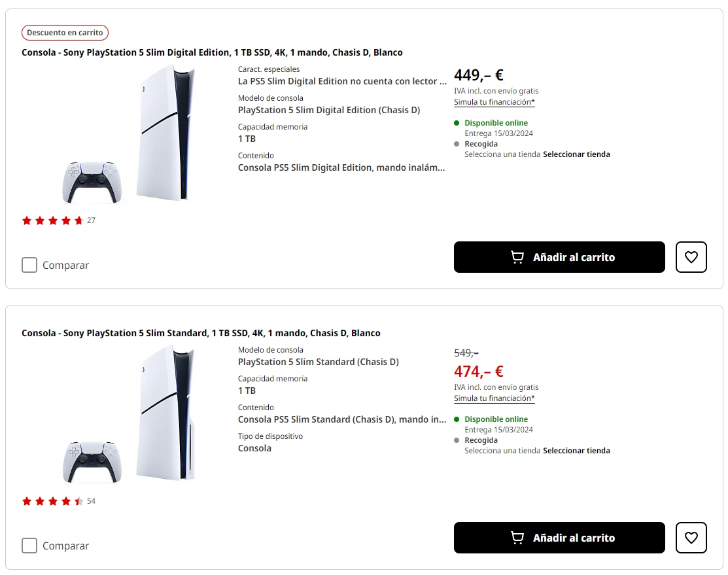The image size is (728, 575).
Task: Add PS5 Slim Standard to wishlist
Action: coord(691,538)
